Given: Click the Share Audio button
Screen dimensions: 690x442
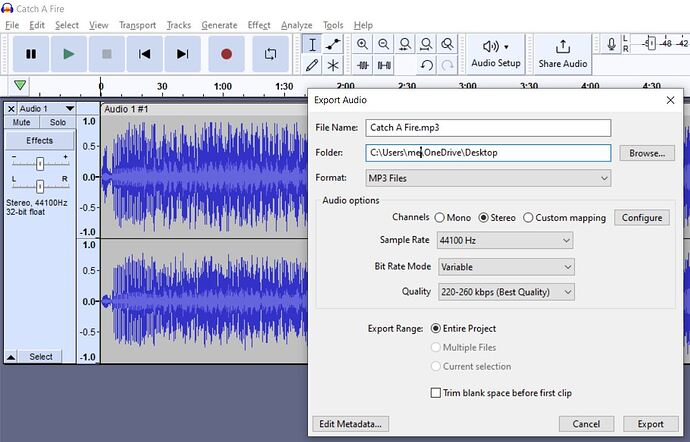Looking at the screenshot, I should click(x=563, y=54).
